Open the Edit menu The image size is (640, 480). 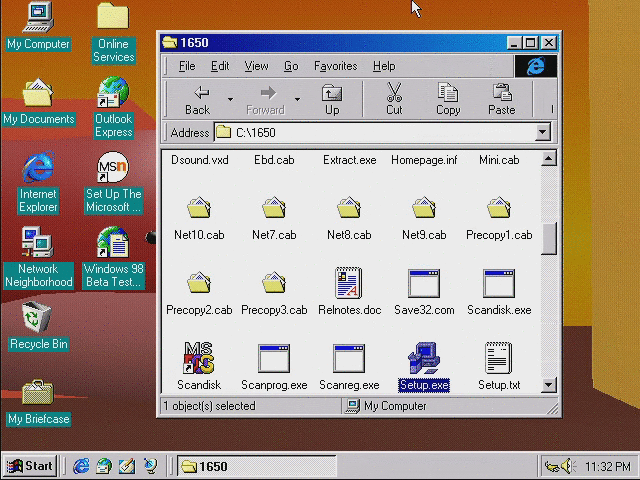coord(220,66)
